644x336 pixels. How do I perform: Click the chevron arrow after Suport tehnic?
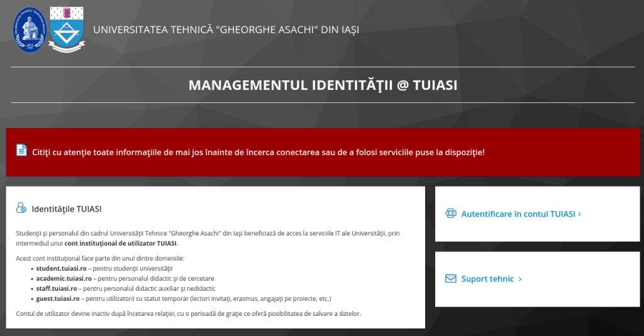point(520,279)
